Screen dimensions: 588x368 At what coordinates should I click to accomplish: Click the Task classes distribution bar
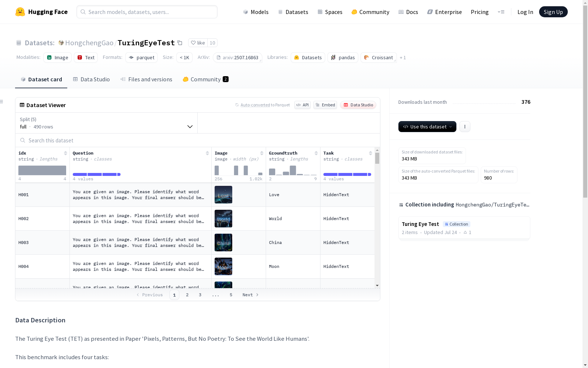click(x=347, y=174)
